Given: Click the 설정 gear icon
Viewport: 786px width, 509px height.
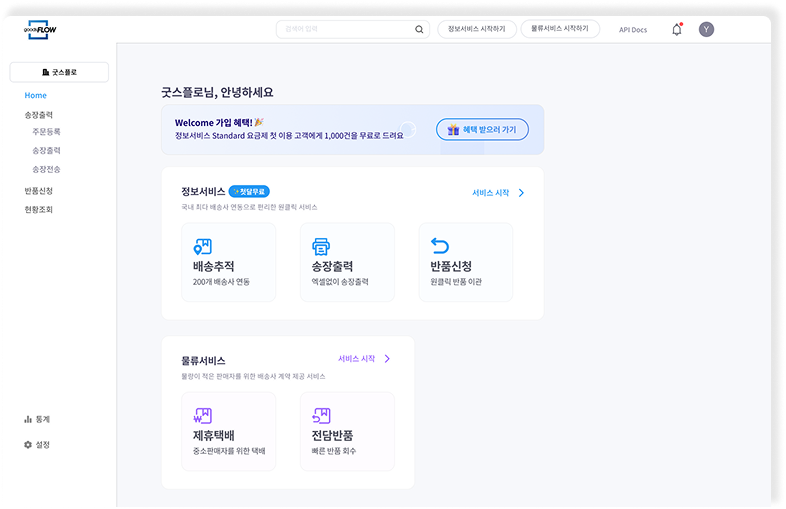Looking at the screenshot, I should click(x=28, y=445).
